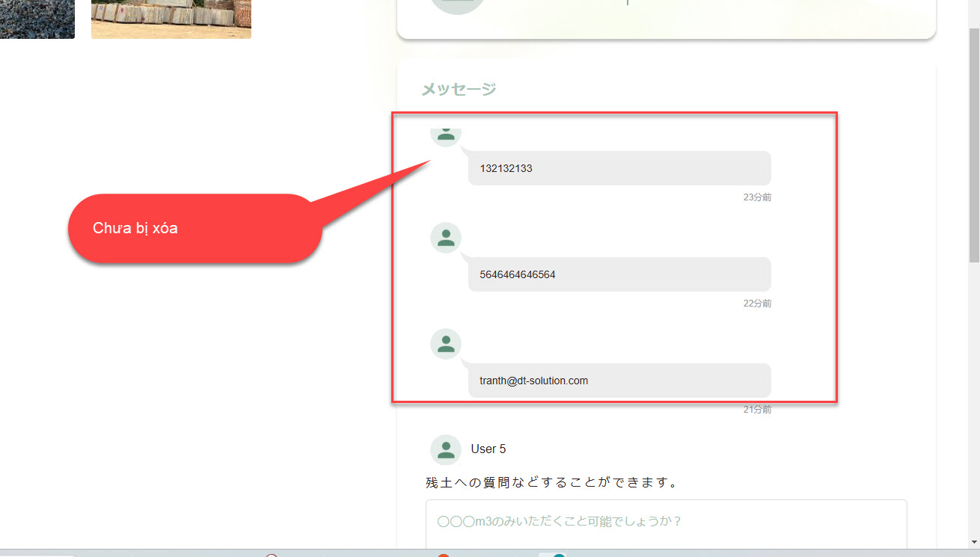
Task: Select the tranth@dt-solution.com message bubble
Action: click(x=619, y=381)
